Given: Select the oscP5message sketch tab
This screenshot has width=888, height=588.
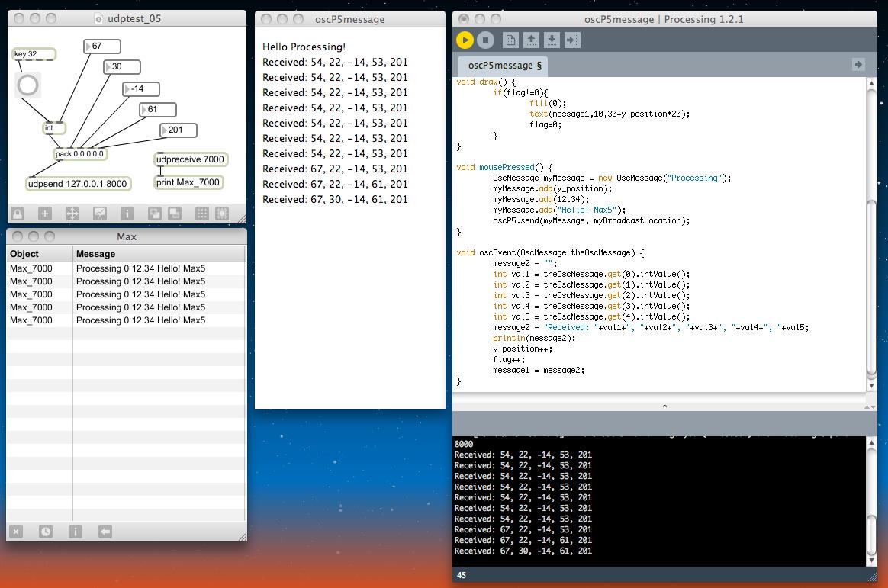Looking at the screenshot, I should [504, 66].
